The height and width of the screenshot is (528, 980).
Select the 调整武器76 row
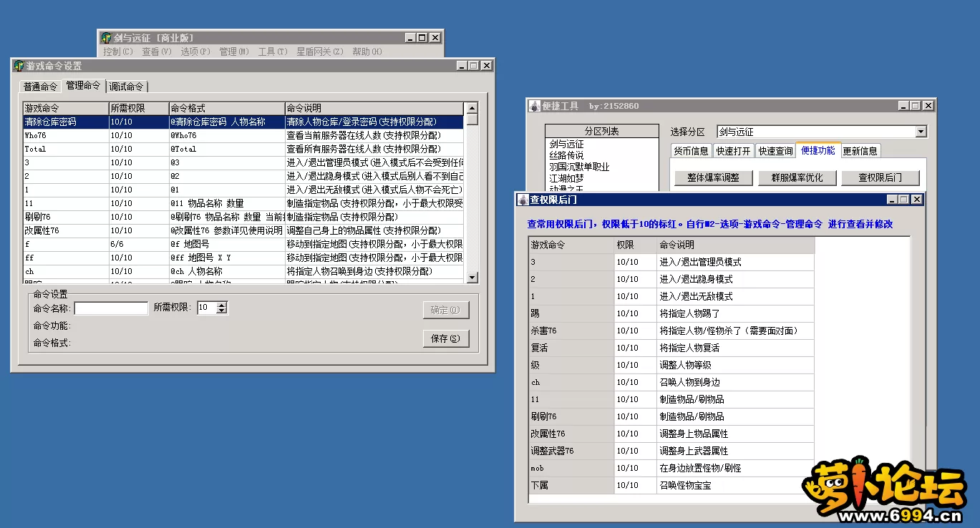(671, 451)
